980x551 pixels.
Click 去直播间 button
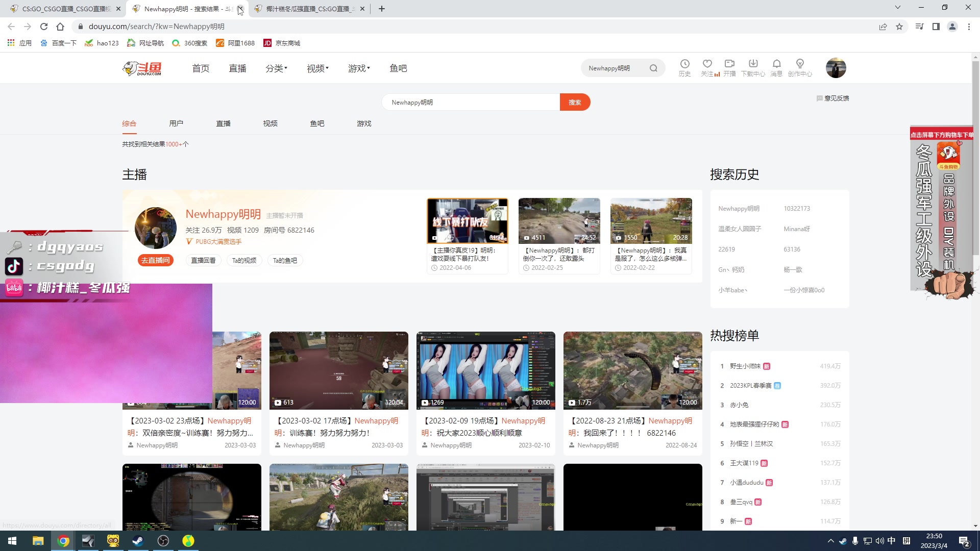[155, 260]
